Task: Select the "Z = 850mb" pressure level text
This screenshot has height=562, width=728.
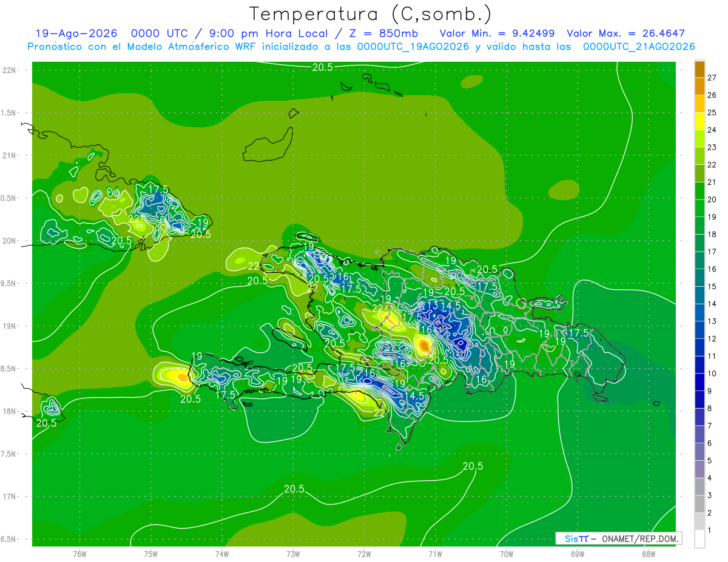Action: point(385,33)
